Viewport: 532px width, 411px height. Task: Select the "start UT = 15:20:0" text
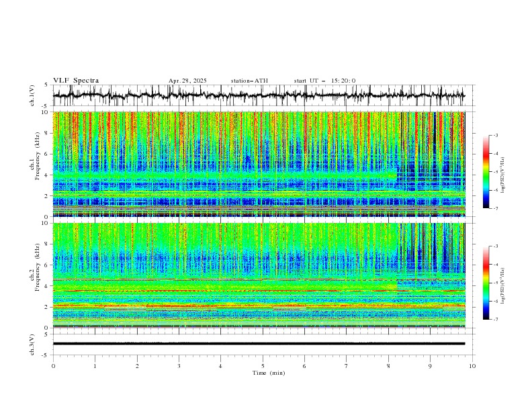point(324,81)
